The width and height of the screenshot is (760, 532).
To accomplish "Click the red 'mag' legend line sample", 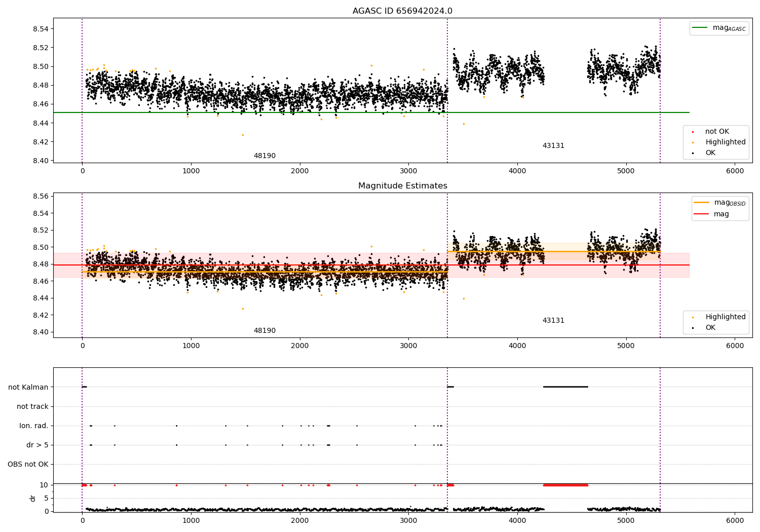I will 702,214.
